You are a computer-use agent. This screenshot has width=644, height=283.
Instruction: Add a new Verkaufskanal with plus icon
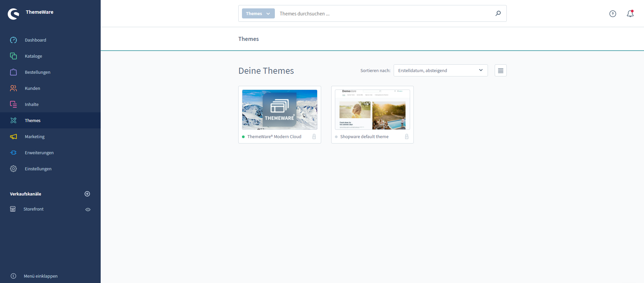click(87, 194)
